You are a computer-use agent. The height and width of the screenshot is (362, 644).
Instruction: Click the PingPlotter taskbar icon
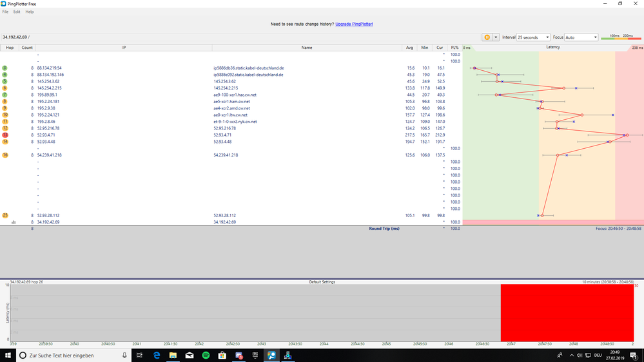[x=271, y=356]
